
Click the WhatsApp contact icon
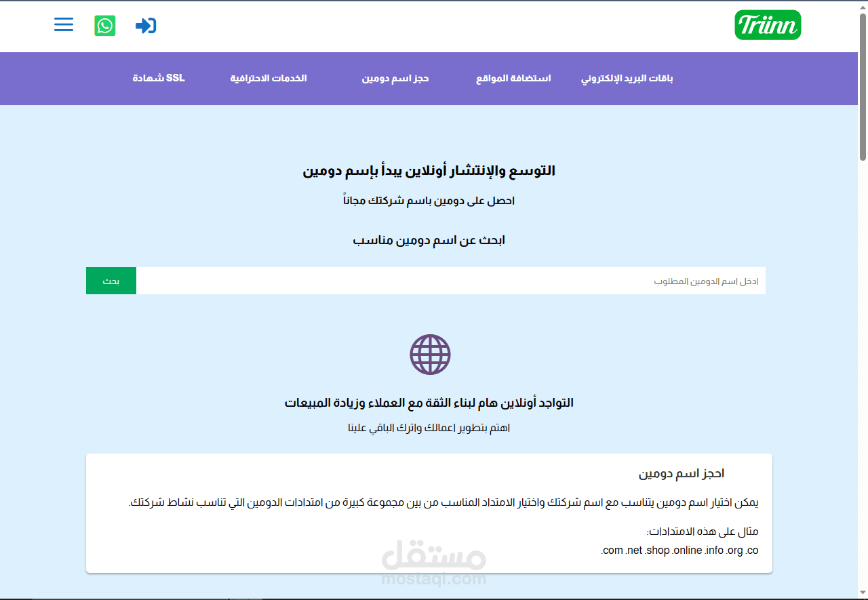click(104, 26)
